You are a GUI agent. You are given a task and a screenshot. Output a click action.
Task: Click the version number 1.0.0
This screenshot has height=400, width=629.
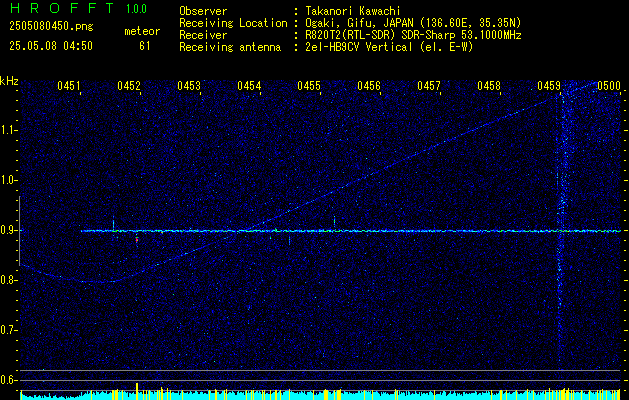136,9
